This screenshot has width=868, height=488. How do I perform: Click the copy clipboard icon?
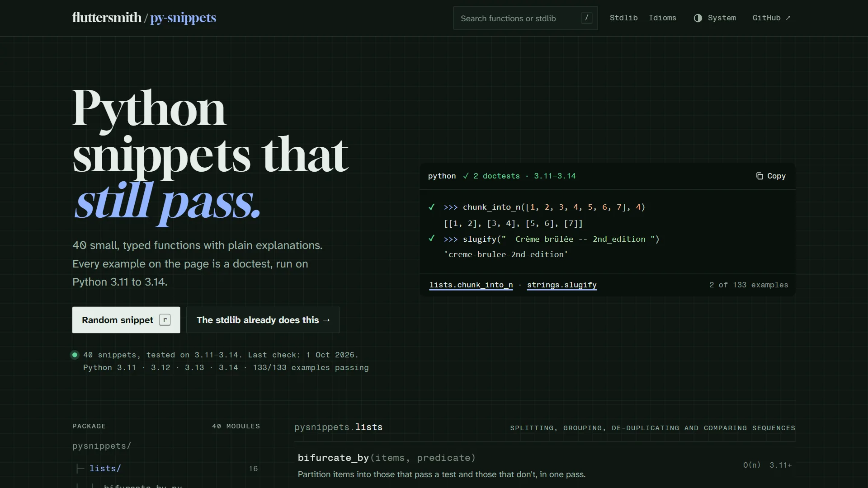[x=759, y=176]
